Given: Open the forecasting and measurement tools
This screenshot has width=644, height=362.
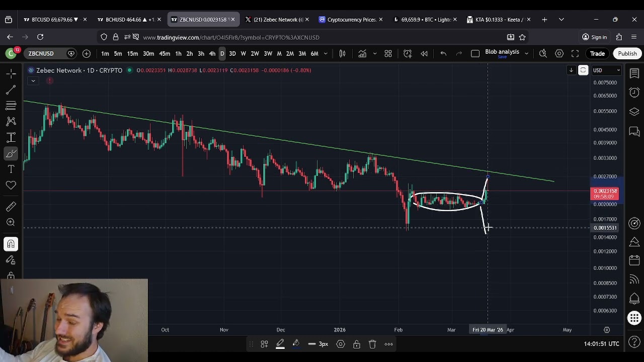Looking at the screenshot, I should click(11, 137).
